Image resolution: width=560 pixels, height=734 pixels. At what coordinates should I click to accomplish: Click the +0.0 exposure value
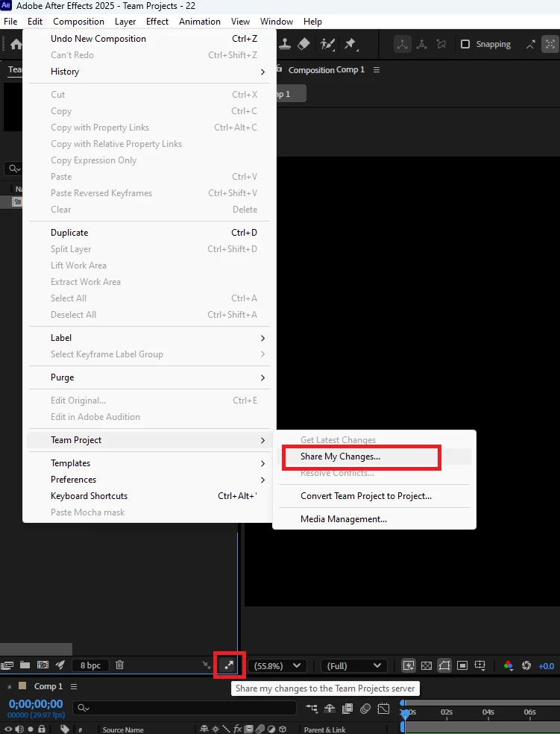pyautogui.click(x=546, y=666)
